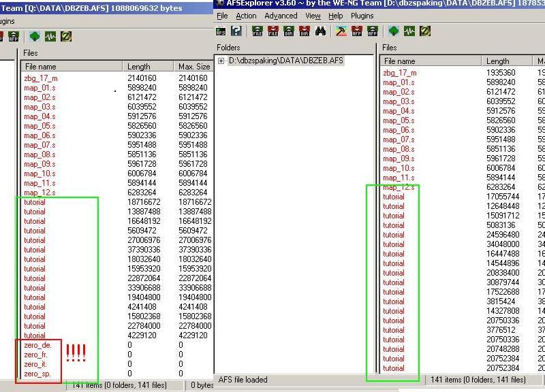
Task: Click the question mark help icon
Action: coord(236,31)
